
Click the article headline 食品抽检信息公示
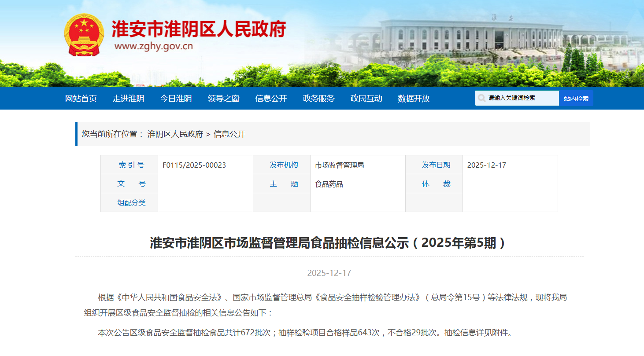point(329,243)
